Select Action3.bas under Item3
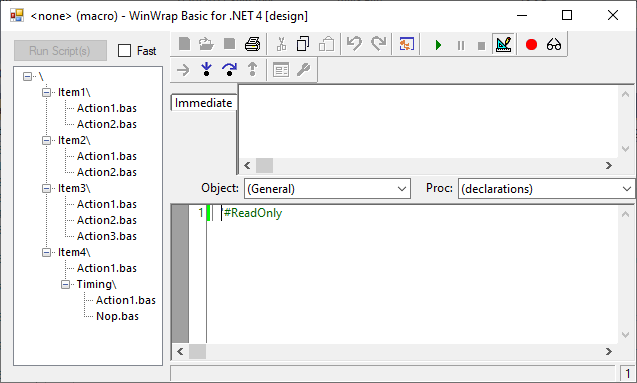This screenshot has height=383, width=637. [107, 236]
